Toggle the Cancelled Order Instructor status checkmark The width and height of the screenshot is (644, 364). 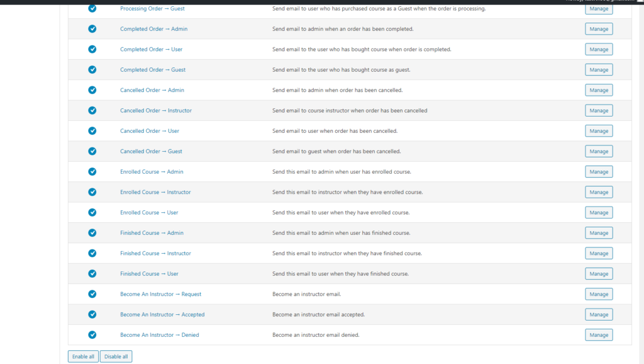[x=92, y=110]
